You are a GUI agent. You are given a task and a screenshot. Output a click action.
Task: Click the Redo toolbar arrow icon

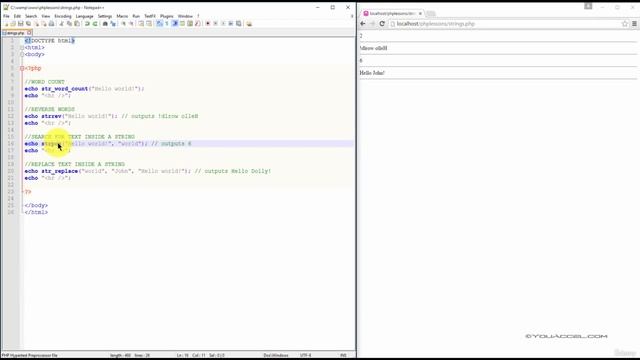pos(95,24)
